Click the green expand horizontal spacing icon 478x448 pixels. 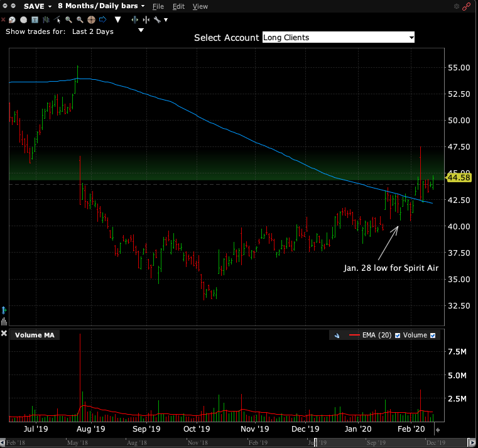pyautogui.click(x=134, y=20)
